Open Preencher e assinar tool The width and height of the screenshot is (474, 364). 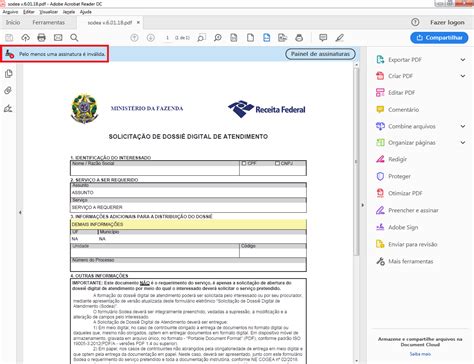[x=407, y=210]
